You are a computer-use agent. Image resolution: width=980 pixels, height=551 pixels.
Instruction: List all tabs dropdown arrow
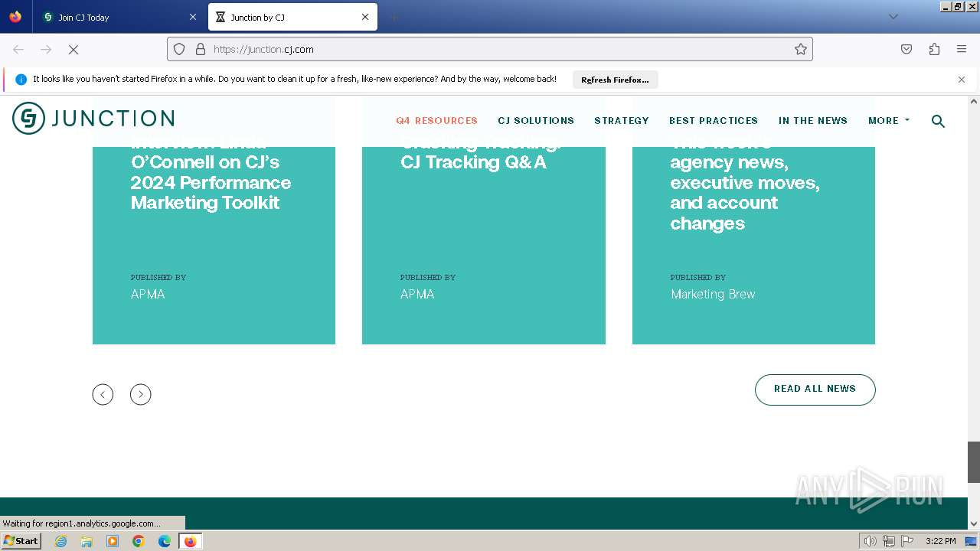pos(893,17)
